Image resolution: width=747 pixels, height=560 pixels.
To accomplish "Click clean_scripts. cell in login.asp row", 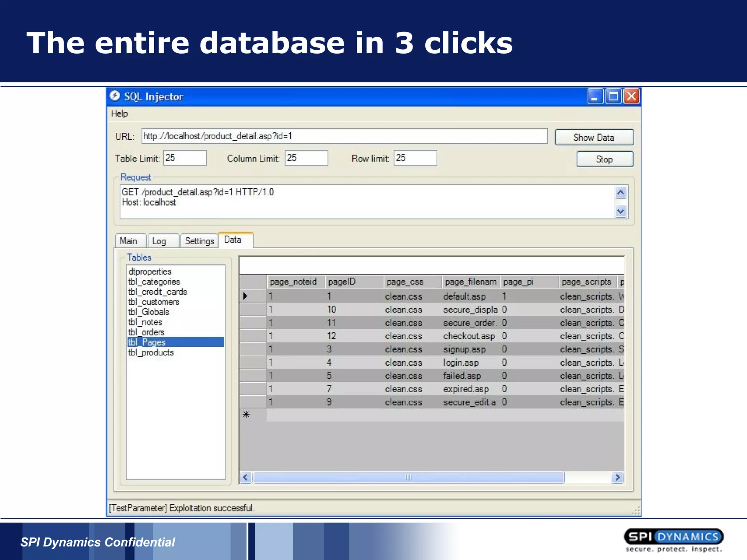I will 588,362.
